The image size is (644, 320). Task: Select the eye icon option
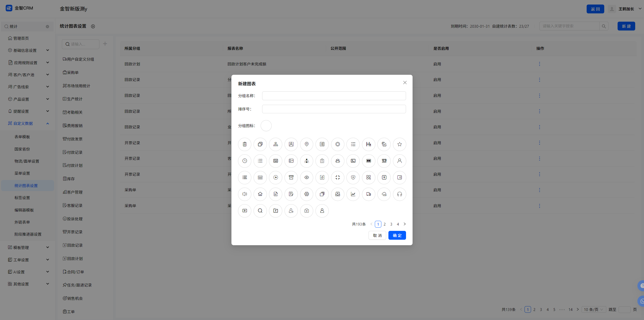[x=306, y=177]
